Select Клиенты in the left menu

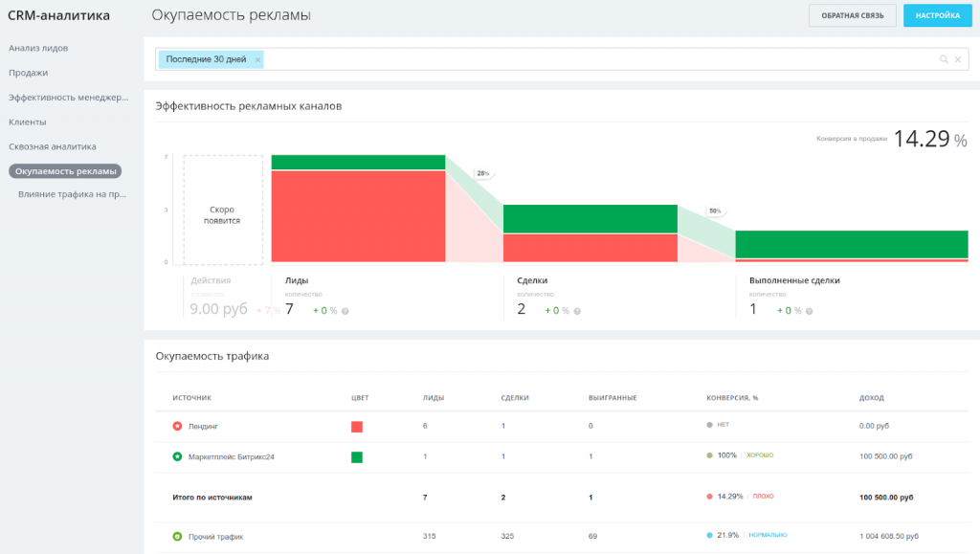pyautogui.click(x=28, y=122)
